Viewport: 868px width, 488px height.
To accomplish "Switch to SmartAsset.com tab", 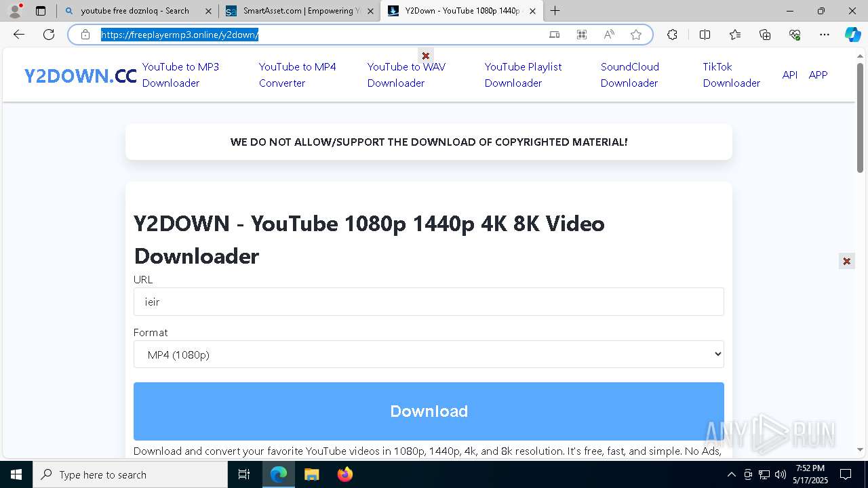I will (x=298, y=11).
